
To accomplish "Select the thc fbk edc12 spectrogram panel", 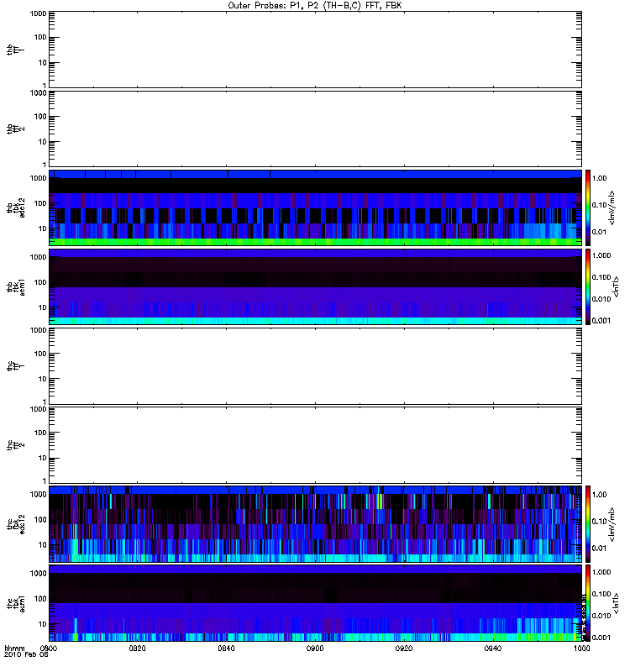I will click(315, 524).
